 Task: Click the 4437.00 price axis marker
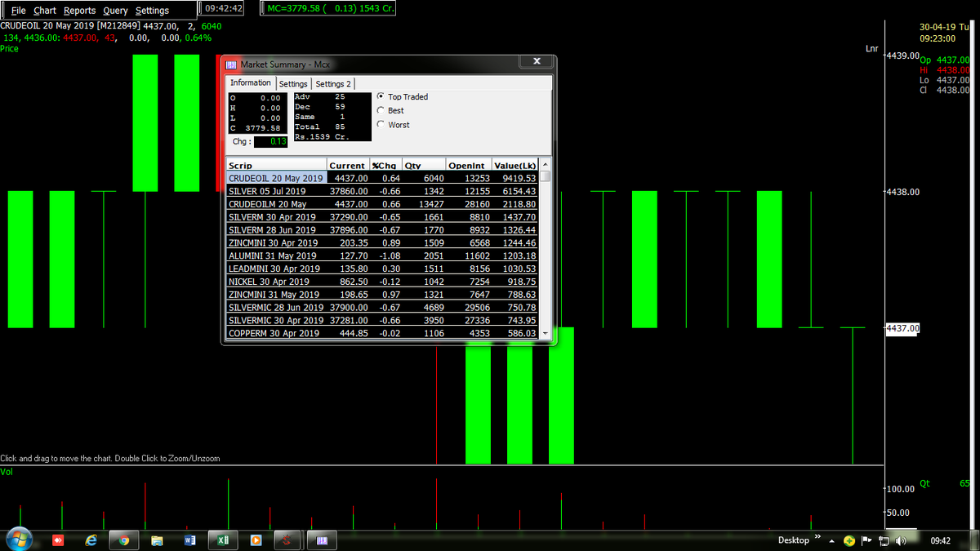tap(902, 328)
